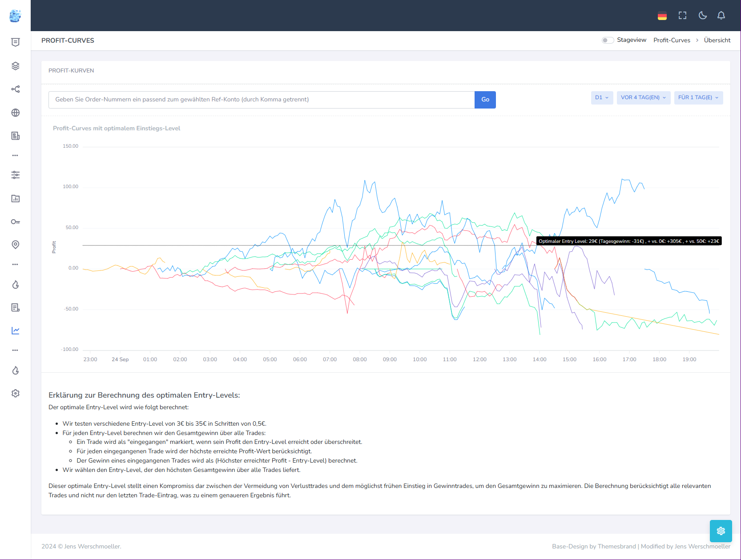Toggle the Stageview switch

(608, 40)
